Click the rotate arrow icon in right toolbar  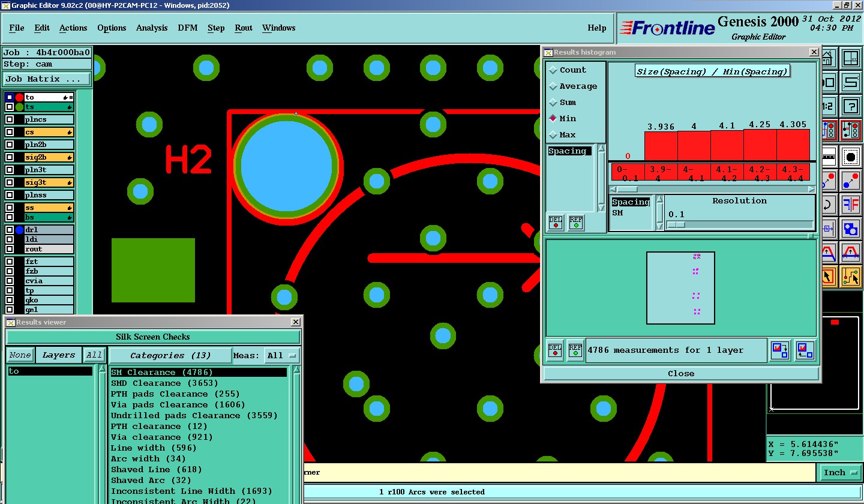(829, 204)
